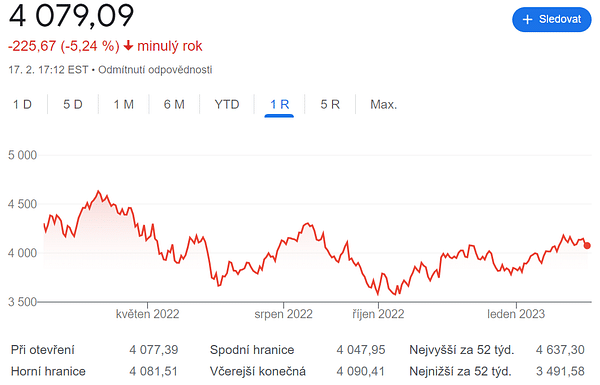The width and height of the screenshot is (600, 385).
Task: Open the Odmítnutí odpovědnosti disclaimer link
Action: tap(155, 70)
